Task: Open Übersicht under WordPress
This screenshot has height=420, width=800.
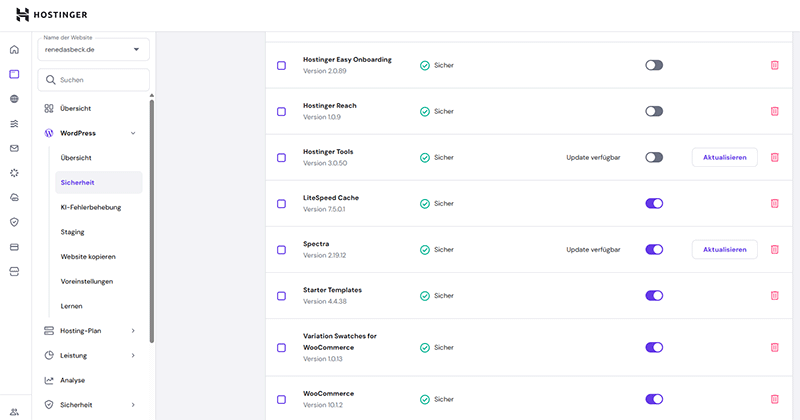Action: (x=76, y=158)
